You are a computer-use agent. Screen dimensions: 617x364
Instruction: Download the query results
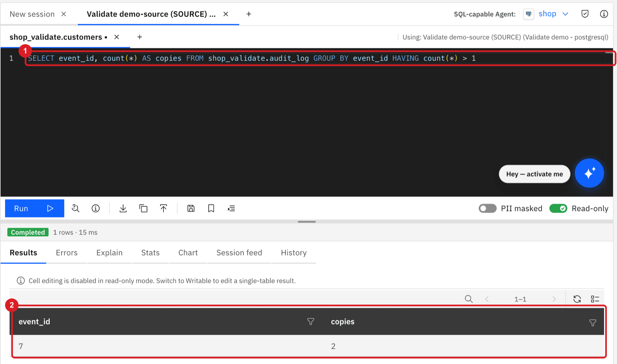[x=123, y=208]
